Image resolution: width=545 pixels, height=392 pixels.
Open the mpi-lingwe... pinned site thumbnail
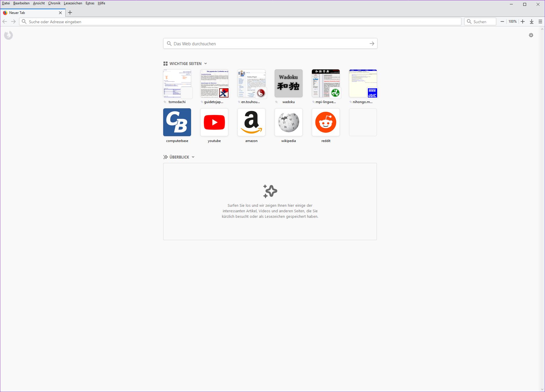point(326,83)
